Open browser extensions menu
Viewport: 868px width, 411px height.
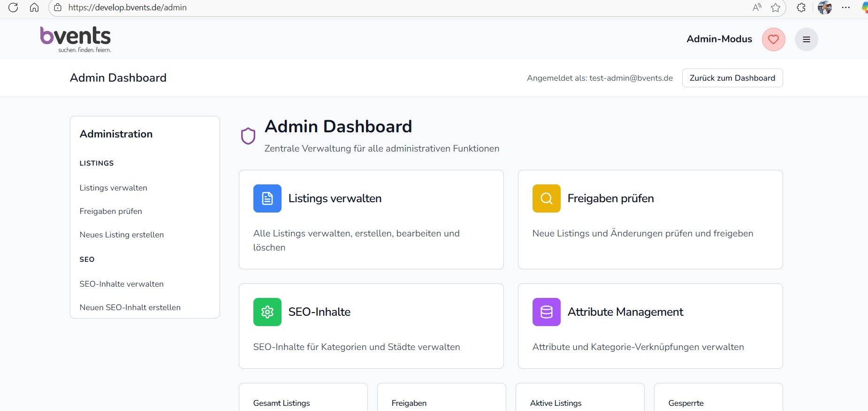coord(801,8)
